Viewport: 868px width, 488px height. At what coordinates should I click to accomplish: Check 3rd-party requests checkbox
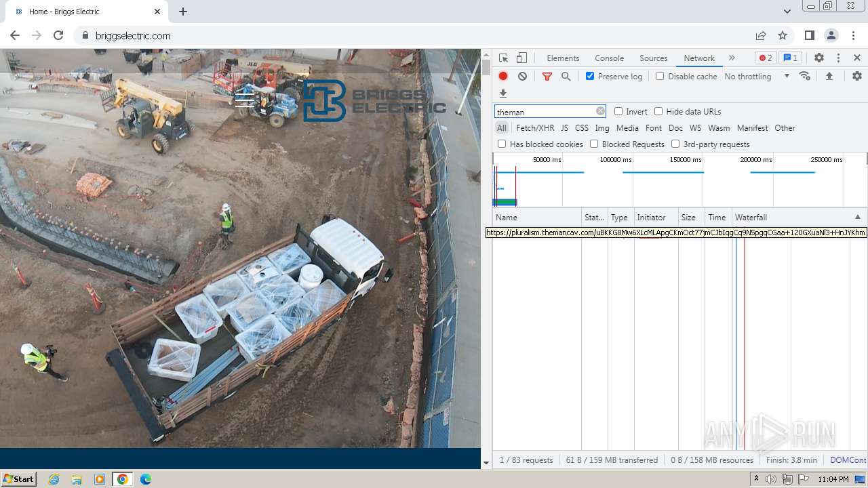click(675, 144)
